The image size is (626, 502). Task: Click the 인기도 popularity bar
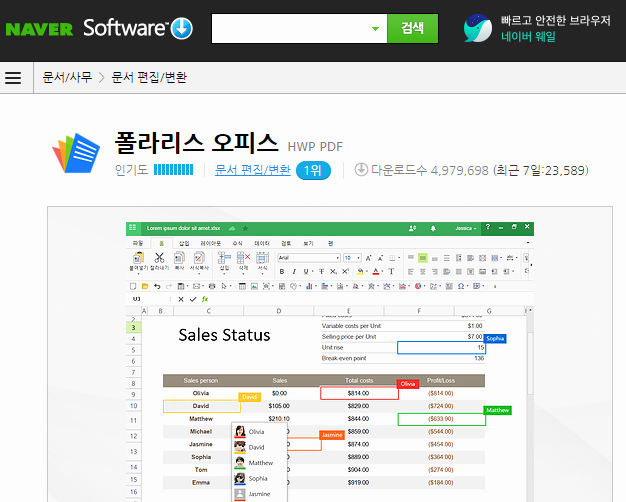coord(173,170)
